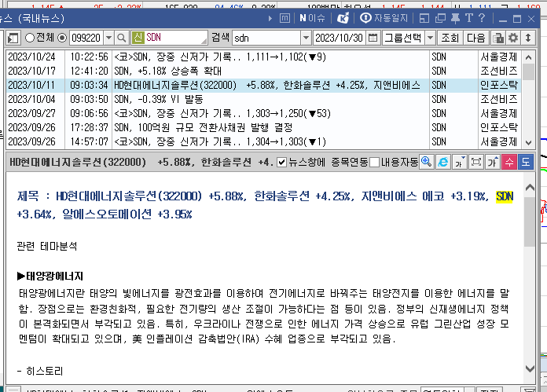The height and width of the screenshot is (392, 547).
Task: Select news 'SDN, -0.39% VI 발동'
Action: pos(159,100)
